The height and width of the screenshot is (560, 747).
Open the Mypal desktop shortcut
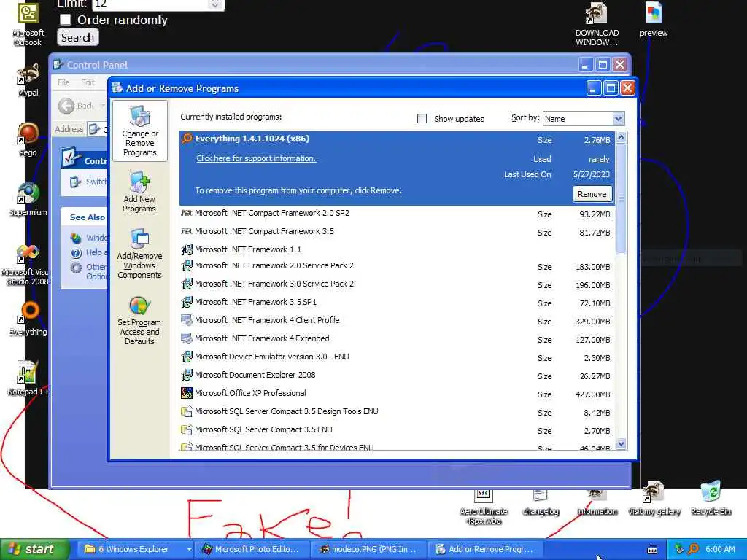[x=28, y=79]
